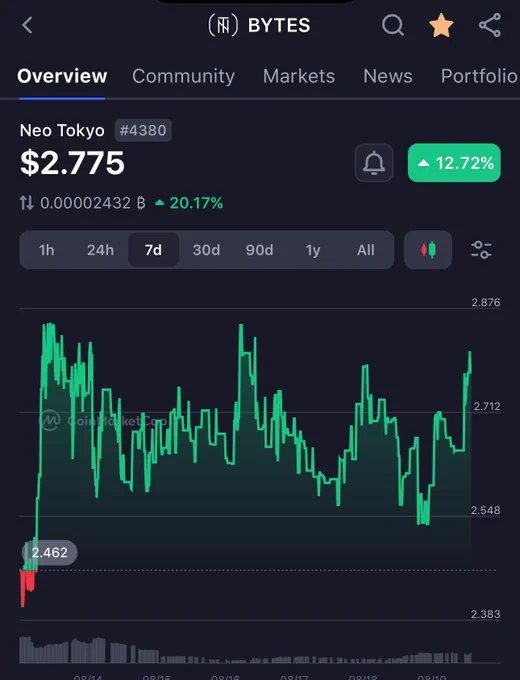520x680 pixels.
Task: Pick the 90d time range
Action: point(259,250)
